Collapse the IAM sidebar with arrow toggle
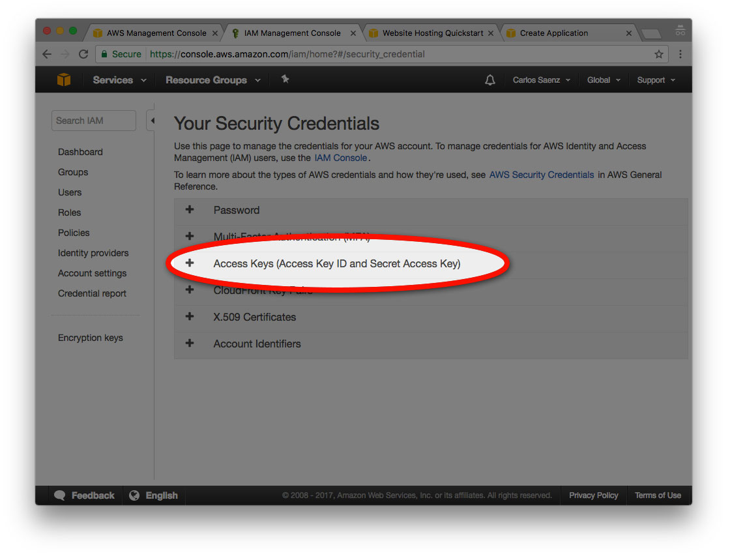This screenshot has width=730, height=560. tap(152, 121)
